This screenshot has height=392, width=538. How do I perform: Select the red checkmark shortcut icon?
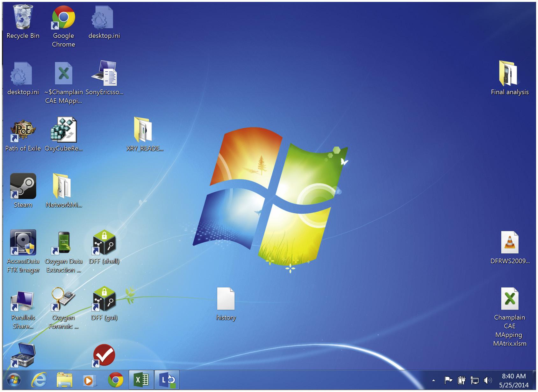tap(104, 355)
